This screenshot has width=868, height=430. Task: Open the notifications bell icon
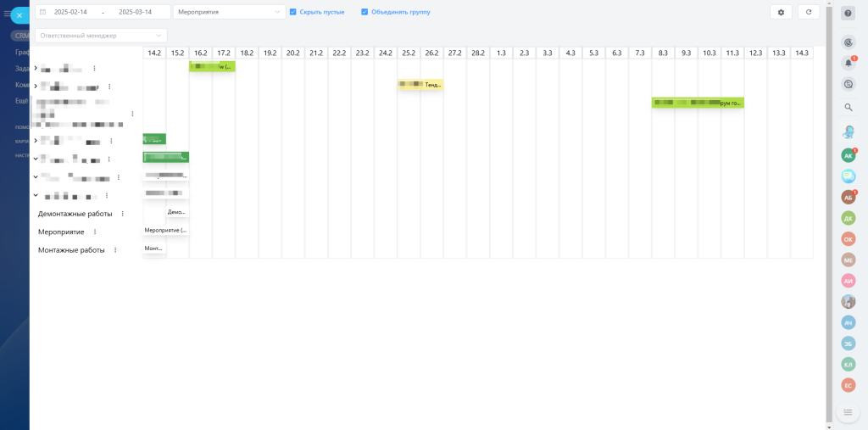(849, 63)
